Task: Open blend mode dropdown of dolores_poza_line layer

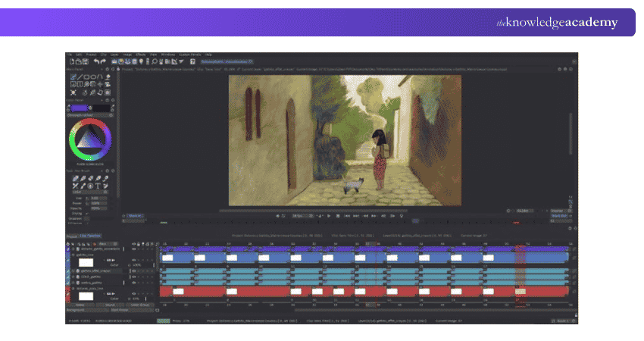Action: click(x=114, y=299)
